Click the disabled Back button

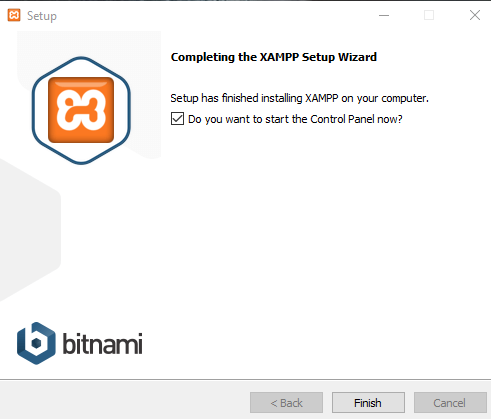click(x=286, y=403)
